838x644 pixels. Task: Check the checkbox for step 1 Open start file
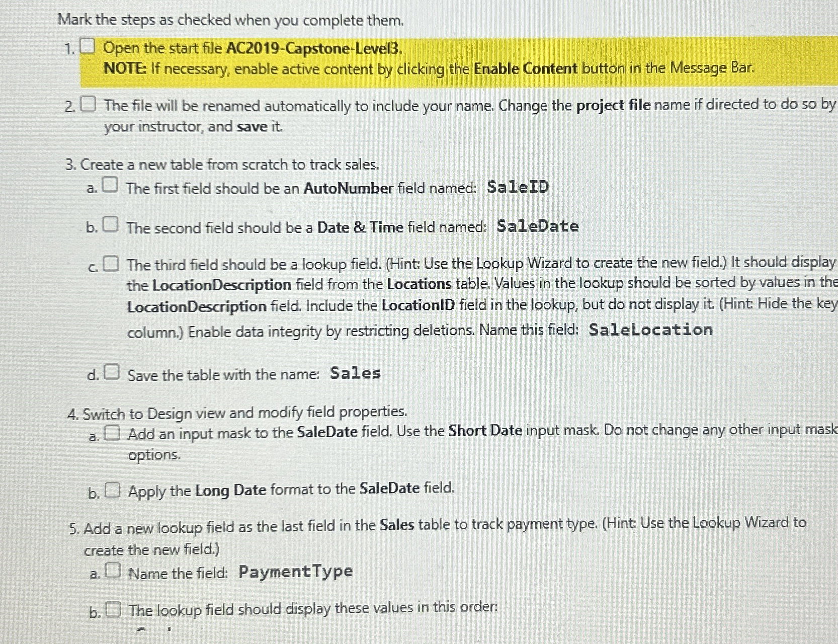pyautogui.click(x=87, y=45)
